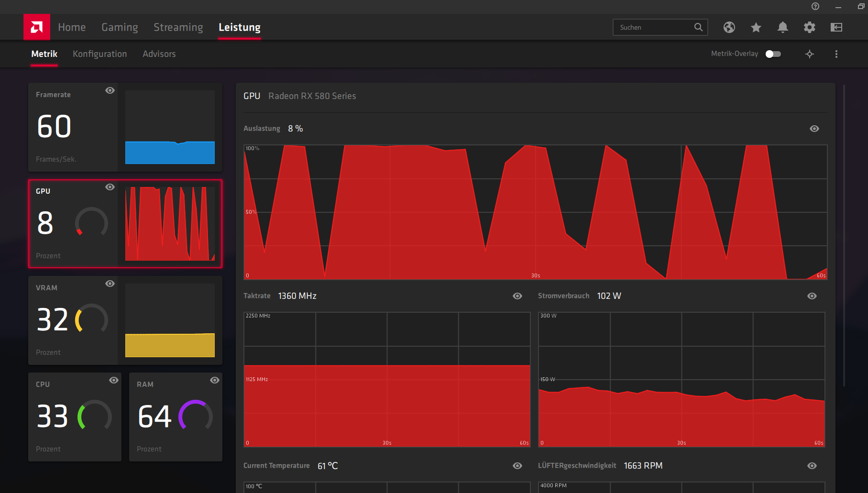Select the Metrik sub-tab
868x493 pixels.
click(x=44, y=54)
